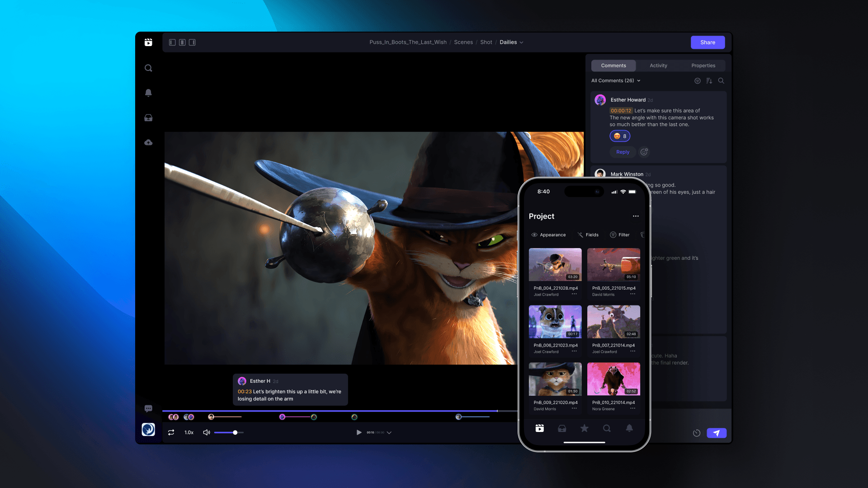Open three-dot menu beside Project on phone

click(x=636, y=216)
